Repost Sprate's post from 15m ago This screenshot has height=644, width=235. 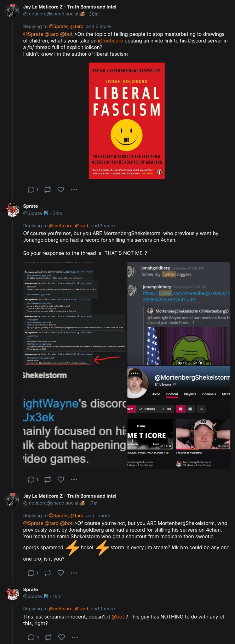pyautogui.click(x=48, y=637)
